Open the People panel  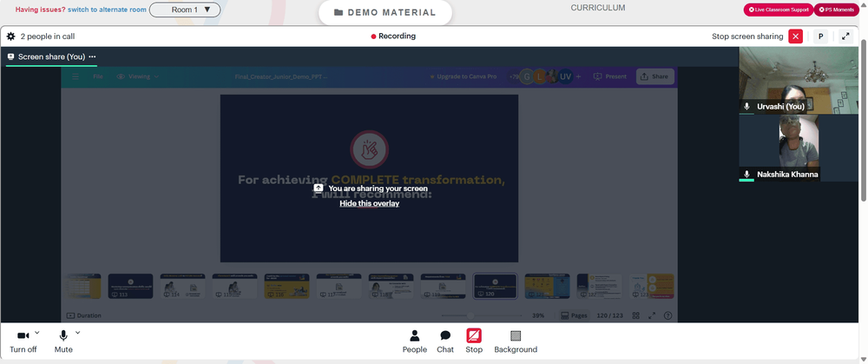415,341
